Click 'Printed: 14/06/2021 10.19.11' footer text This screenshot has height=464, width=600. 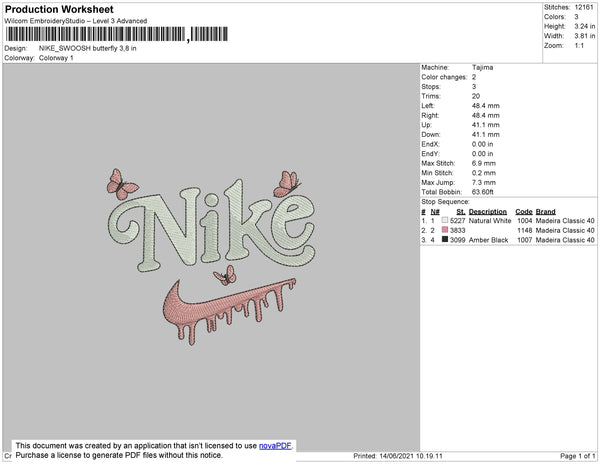(x=398, y=456)
